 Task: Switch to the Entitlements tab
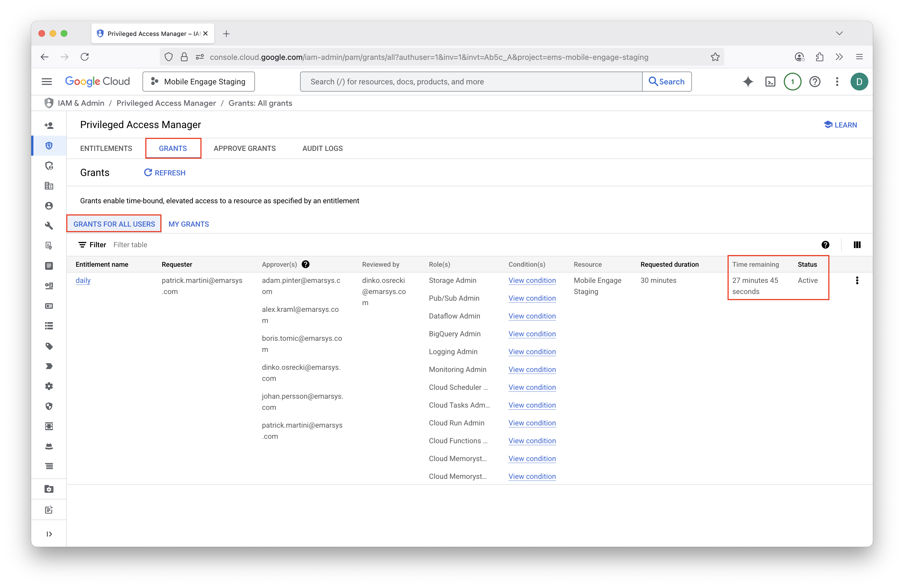(106, 148)
